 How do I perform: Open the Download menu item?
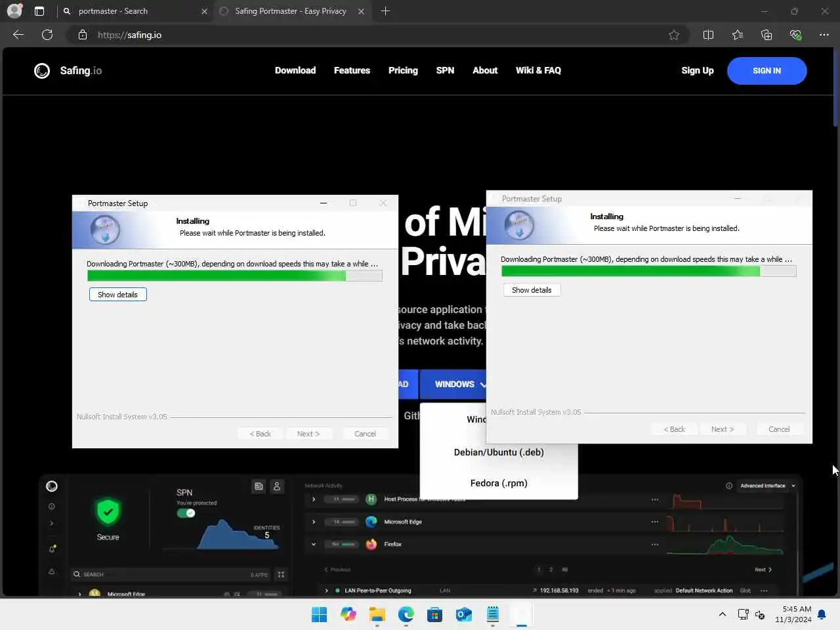(x=295, y=70)
